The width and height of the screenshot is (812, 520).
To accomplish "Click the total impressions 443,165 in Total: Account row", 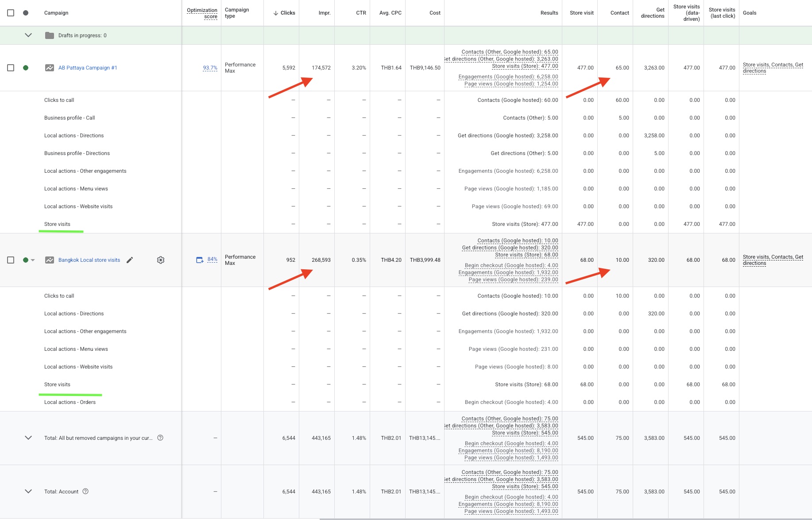I will 321,492.
